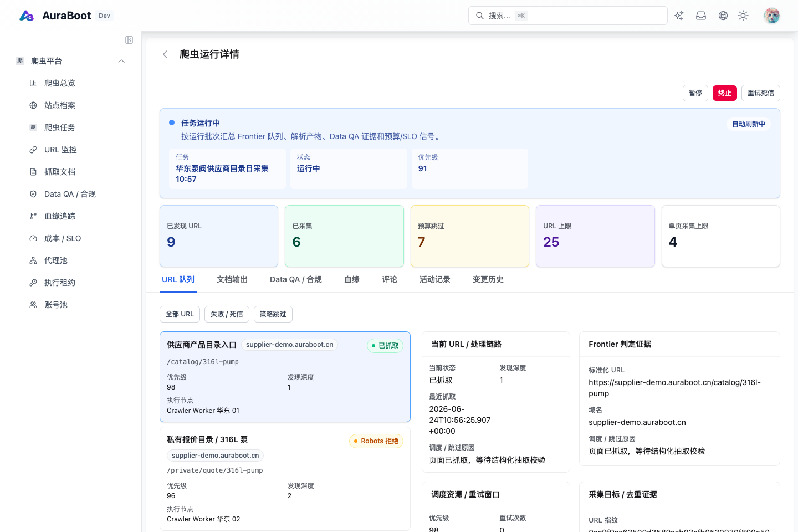
Task: Click the 抓取文档 document icon
Action: tap(33, 172)
